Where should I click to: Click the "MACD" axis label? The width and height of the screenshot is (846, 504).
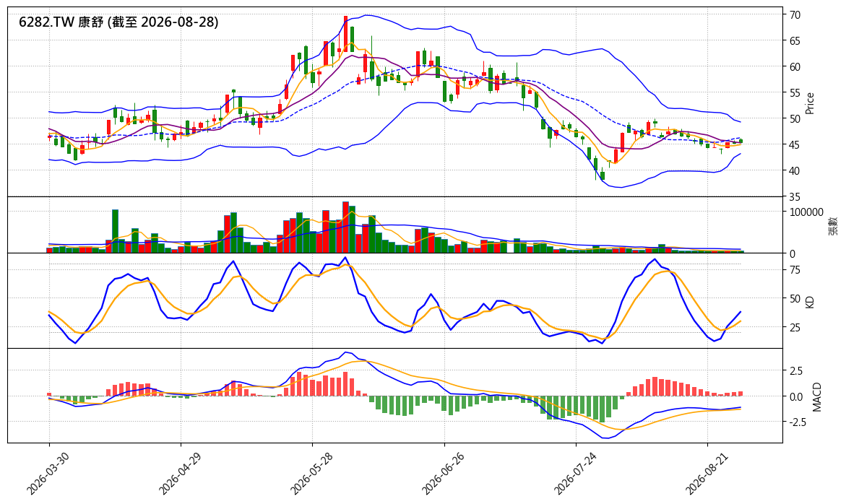[817, 396]
